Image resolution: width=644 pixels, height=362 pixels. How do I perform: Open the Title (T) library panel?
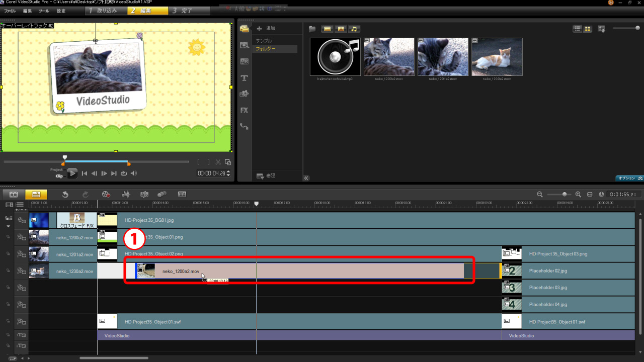245,78
